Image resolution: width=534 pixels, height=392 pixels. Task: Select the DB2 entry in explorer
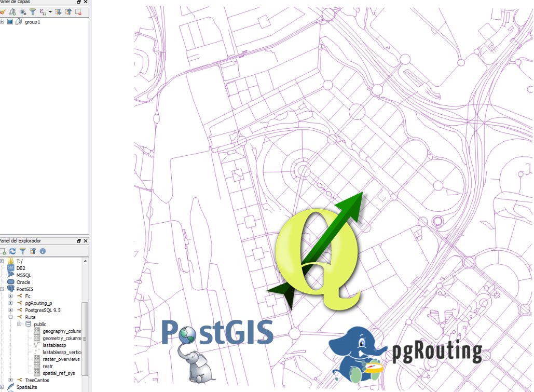(21, 268)
